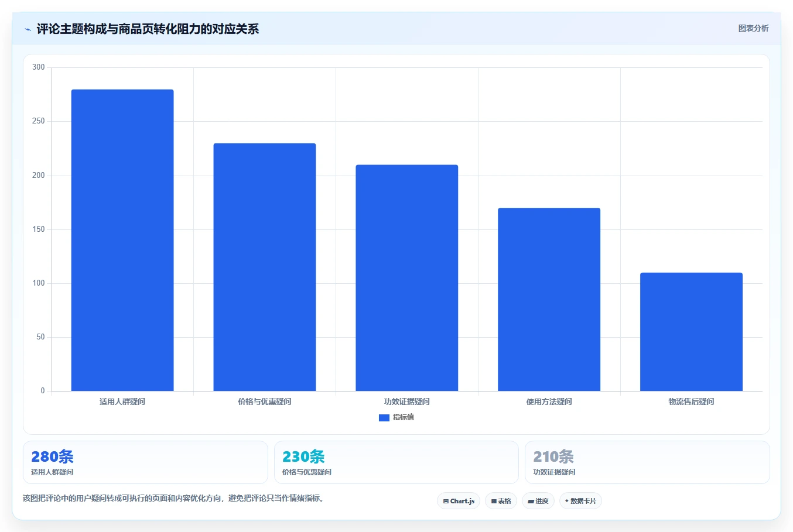Click the x-axis label 功效证据疑问
Screen dimensions: 793x532
point(407,401)
